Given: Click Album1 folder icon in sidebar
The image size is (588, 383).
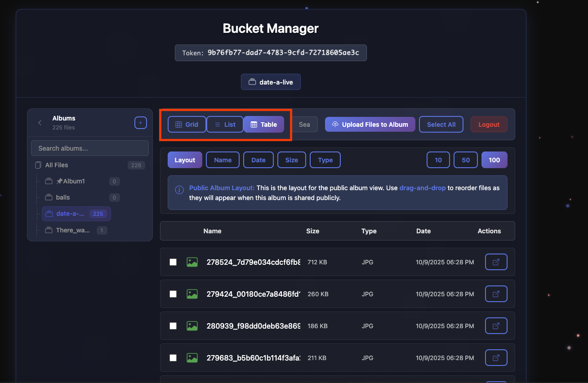Looking at the screenshot, I should coord(49,181).
